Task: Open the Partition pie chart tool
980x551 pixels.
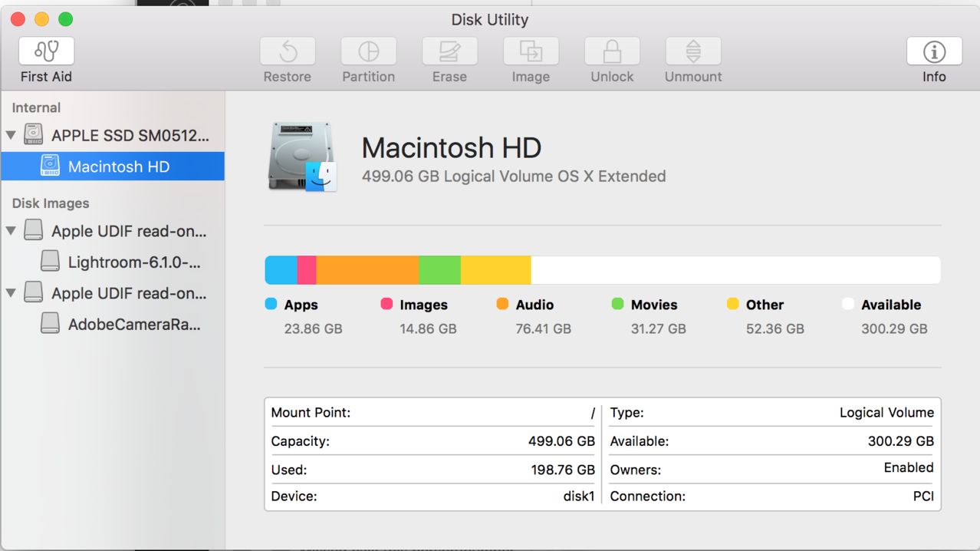Action: click(x=369, y=51)
